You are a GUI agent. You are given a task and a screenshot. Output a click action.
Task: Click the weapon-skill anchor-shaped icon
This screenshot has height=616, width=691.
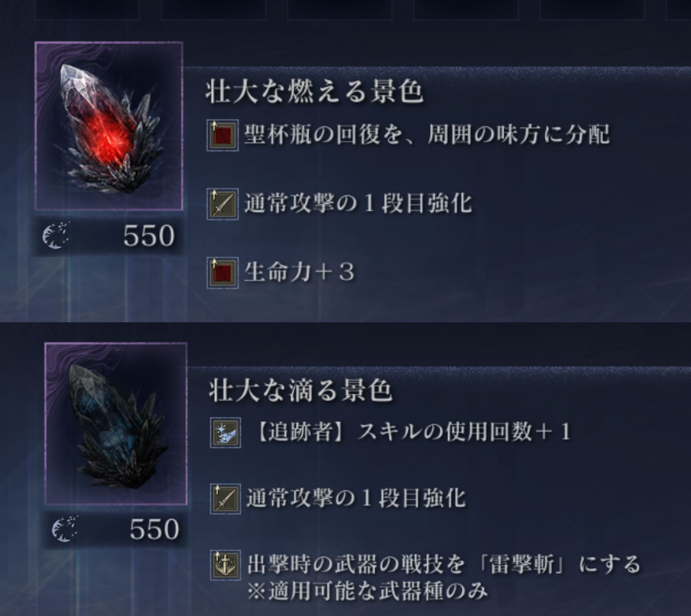pyautogui.click(x=225, y=565)
